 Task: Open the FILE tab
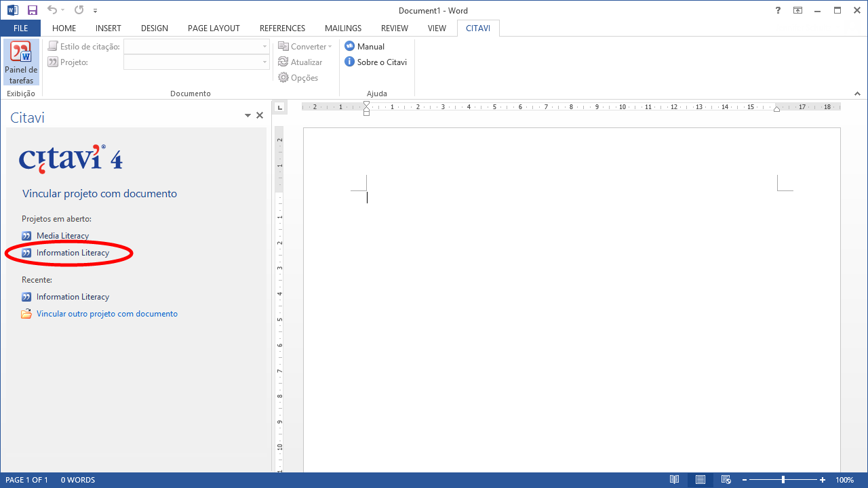click(x=20, y=28)
